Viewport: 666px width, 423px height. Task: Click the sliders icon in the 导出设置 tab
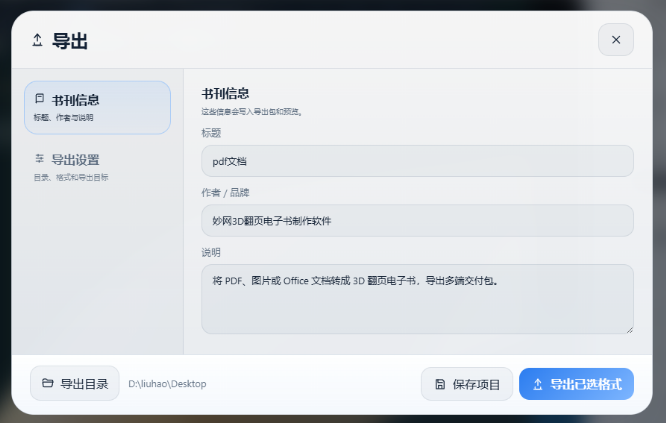pos(40,158)
